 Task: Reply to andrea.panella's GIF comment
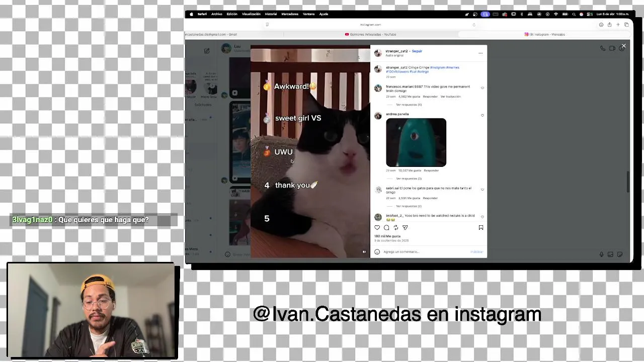click(431, 170)
